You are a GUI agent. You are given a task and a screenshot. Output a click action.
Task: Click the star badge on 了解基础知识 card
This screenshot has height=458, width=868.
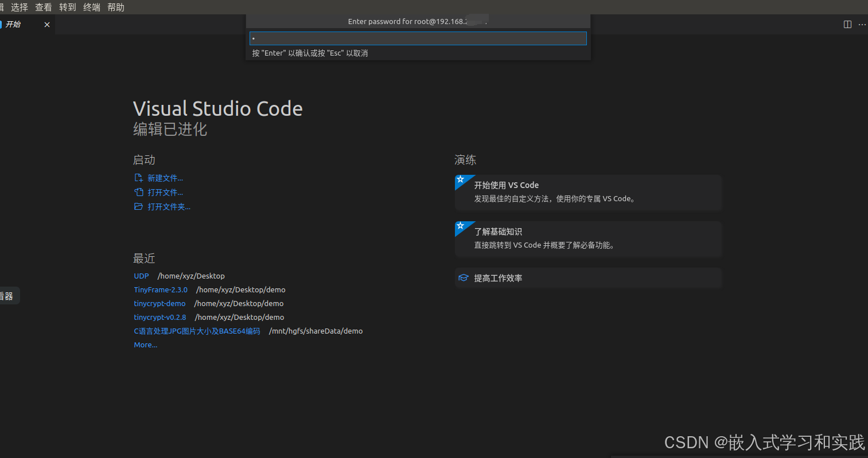(x=462, y=226)
